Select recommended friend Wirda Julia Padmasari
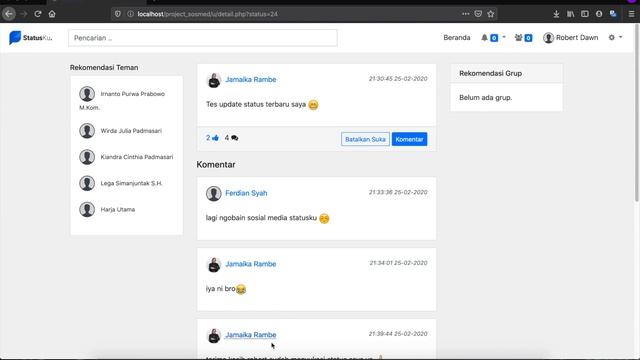640x360 pixels. click(131, 131)
